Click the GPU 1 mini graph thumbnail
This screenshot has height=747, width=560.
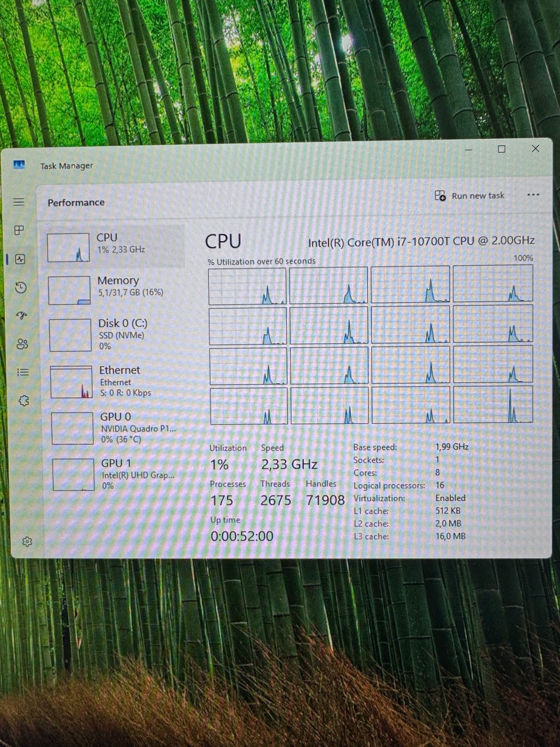point(73,474)
